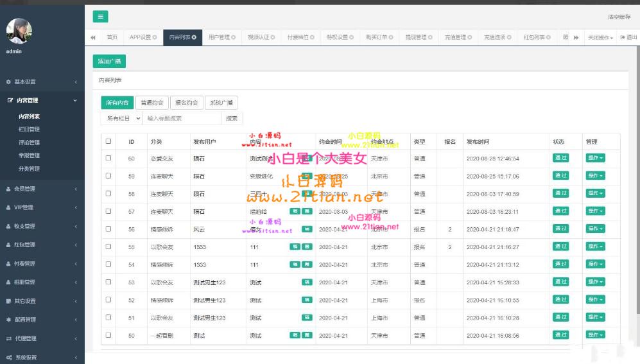Viewport: 640px width, 364px height.
Task: Tick the checkbox for row ID 50
Action: click(x=108, y=335)
